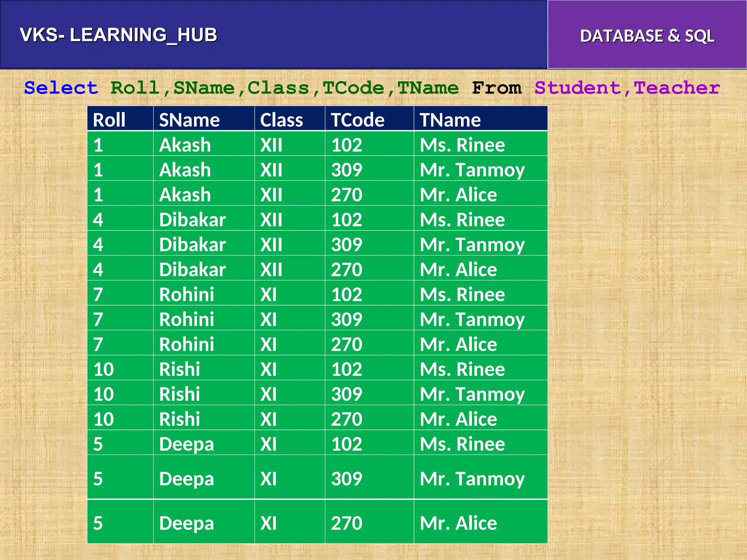Click Mr. Alice in the Rishi row
Image resolution: width=747 pixels, height=560 pixels.
coord(458,419)
